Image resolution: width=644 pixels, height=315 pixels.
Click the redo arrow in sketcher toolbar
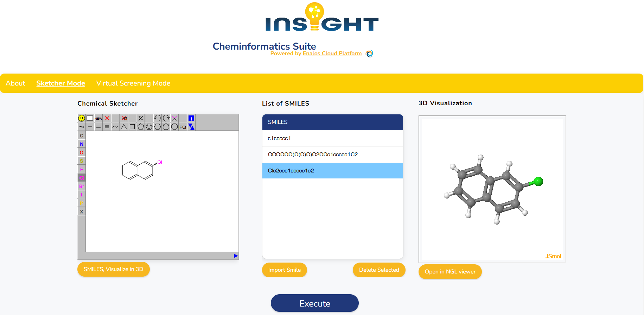[166, 118]
